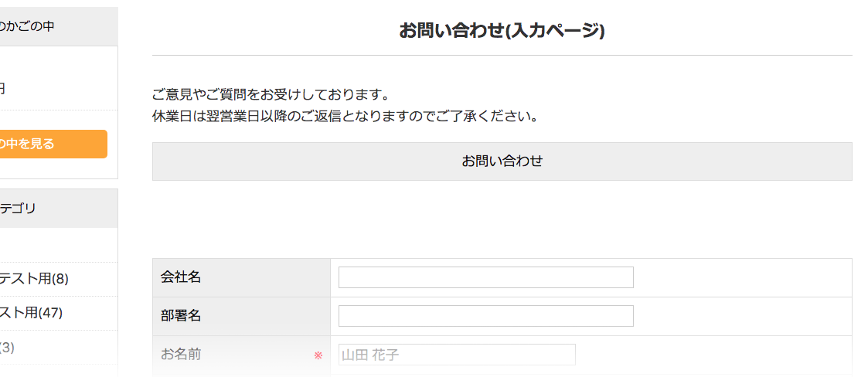Screen dimensions: 868x377
Task: Click the gray お問い合わせ section bar
Action: 502,161
